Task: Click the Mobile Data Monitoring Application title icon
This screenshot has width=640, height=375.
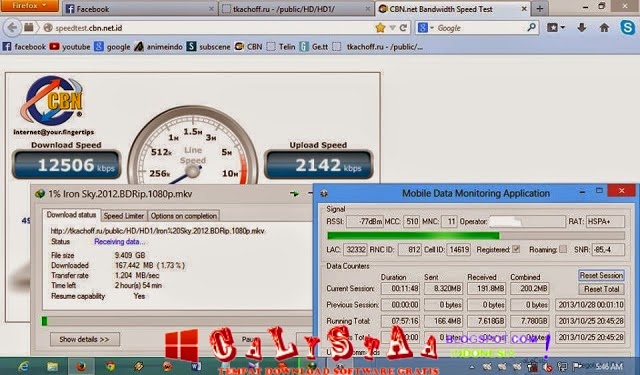Action: click(x=324, y=193)
